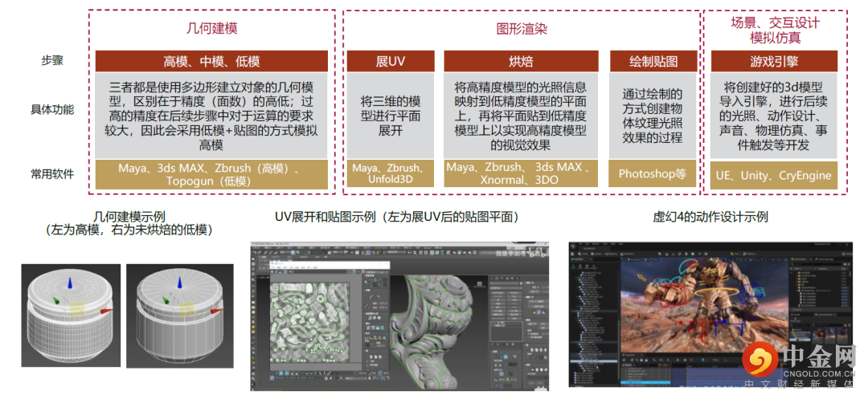Click the polygon modeling description beginning 三者都是使用多边形
The image size is (868, 399).
211,116
